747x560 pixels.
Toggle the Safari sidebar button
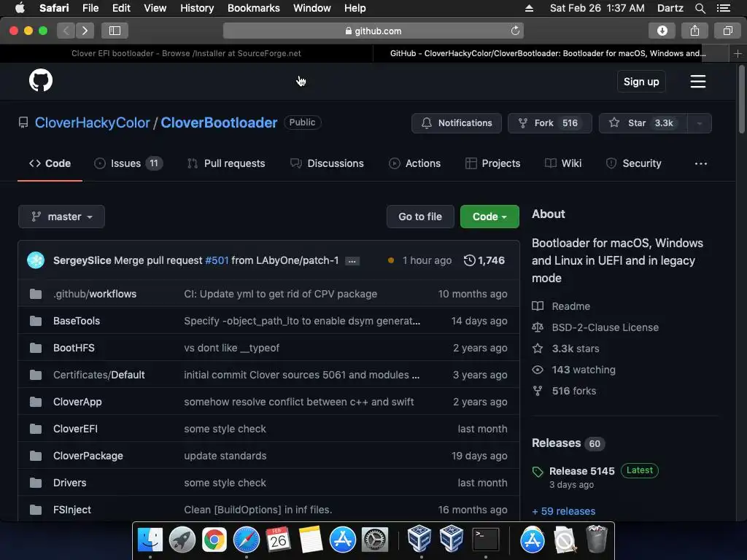(x=115, y=31)
